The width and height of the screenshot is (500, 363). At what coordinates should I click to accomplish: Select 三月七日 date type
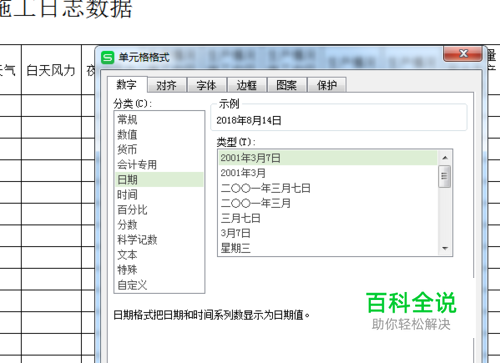click(328, 218)
